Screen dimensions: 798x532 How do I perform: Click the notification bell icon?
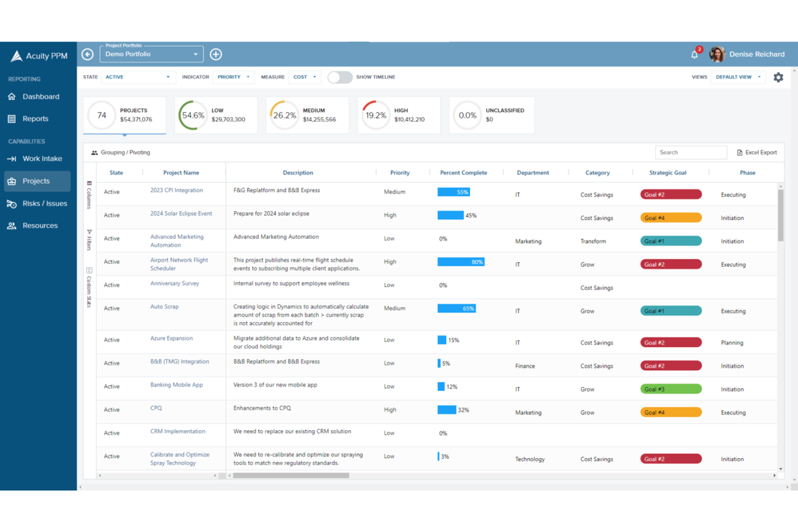click(x=695, y=54)
